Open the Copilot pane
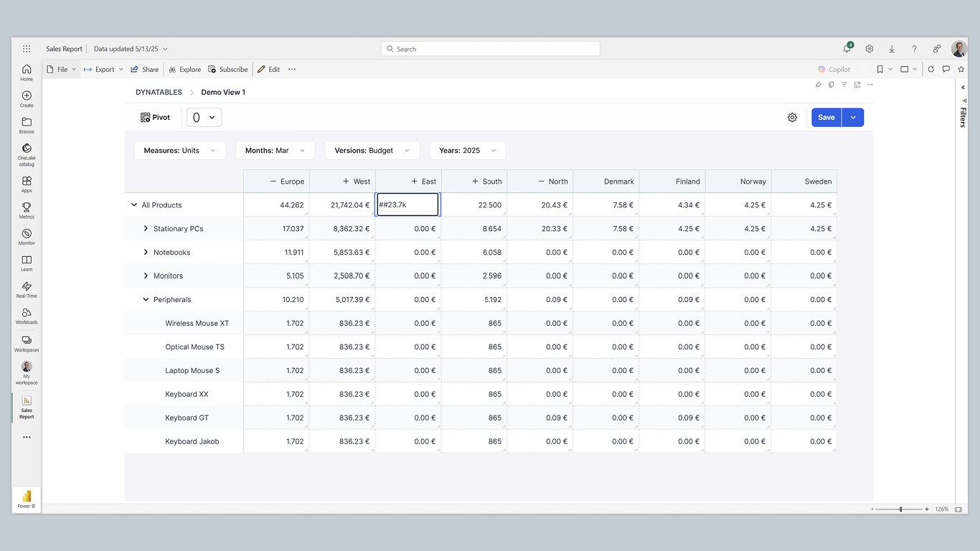Image resolution: width=980 pixels, height=551 pixels. tap(834, 70)
